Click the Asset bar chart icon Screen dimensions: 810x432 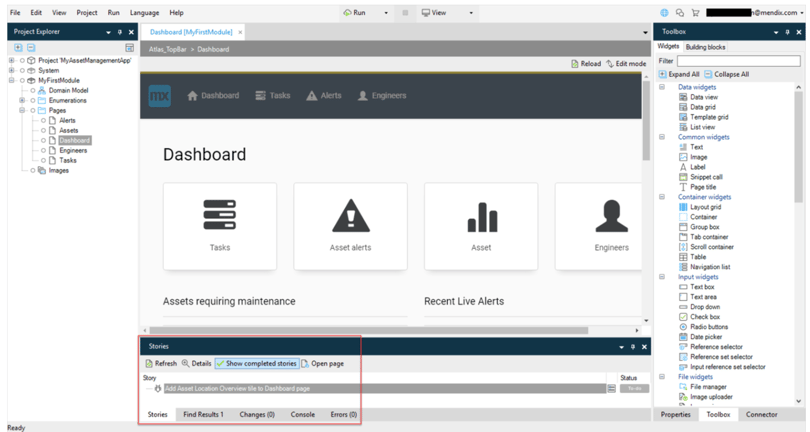pyautogui.click(x=481, y=216)
